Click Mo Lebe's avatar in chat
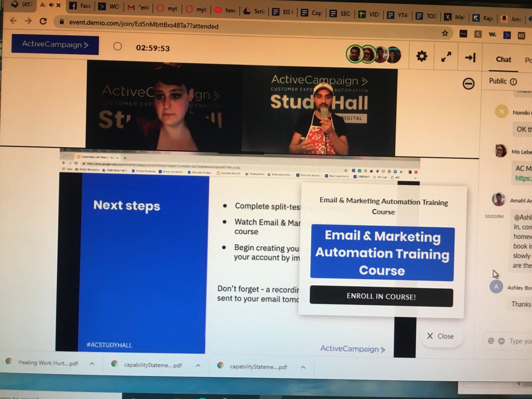Viewport: 532px width, 399px height. coord(501,151)
